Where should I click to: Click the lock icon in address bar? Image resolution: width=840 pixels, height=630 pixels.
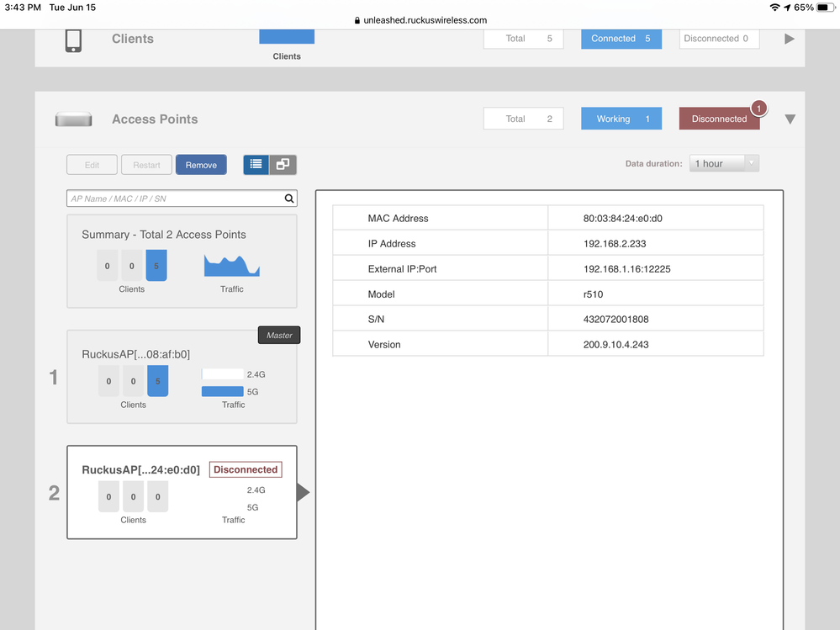click(x=357, y=21)
